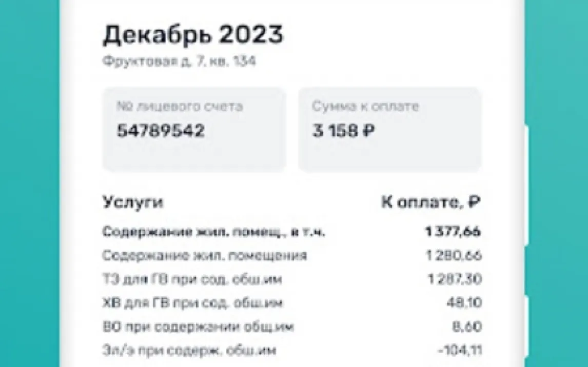Tap the amount 1 287,30
Viewport: 588px width, 367px height.
coord(454,279)
